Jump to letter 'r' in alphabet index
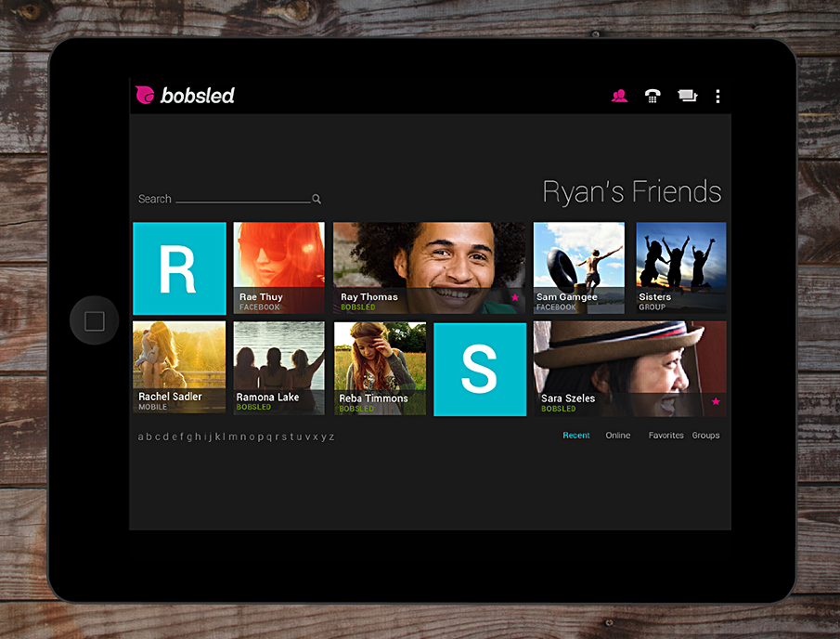 tap(277, 437)
